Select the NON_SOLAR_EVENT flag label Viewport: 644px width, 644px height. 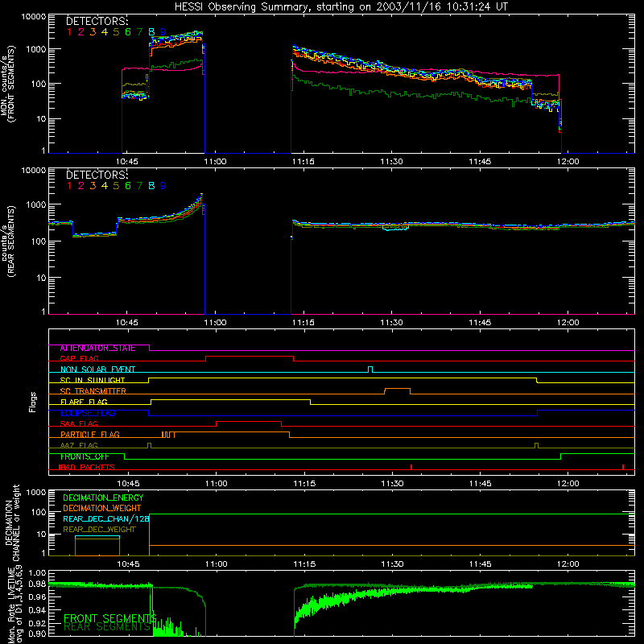[97, 369]
